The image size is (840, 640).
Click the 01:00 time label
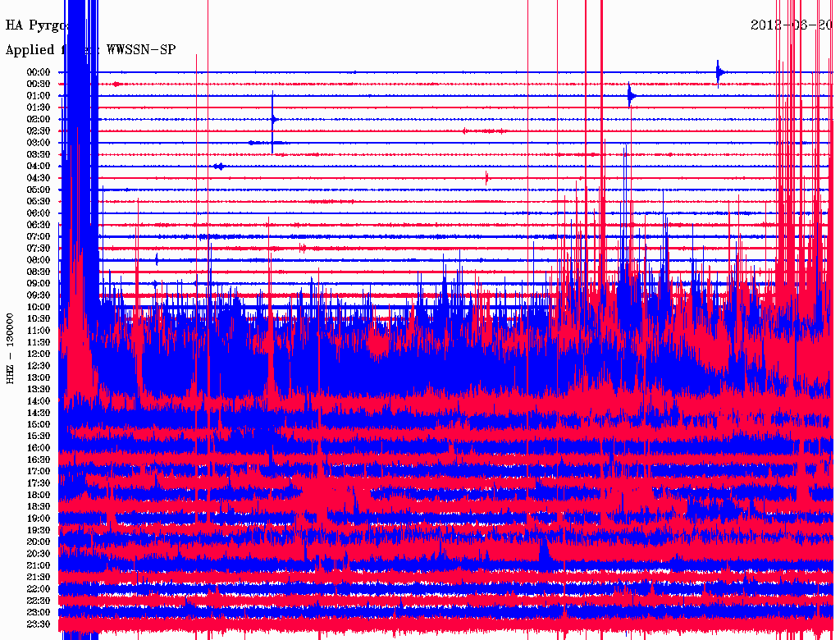point(39,96)
